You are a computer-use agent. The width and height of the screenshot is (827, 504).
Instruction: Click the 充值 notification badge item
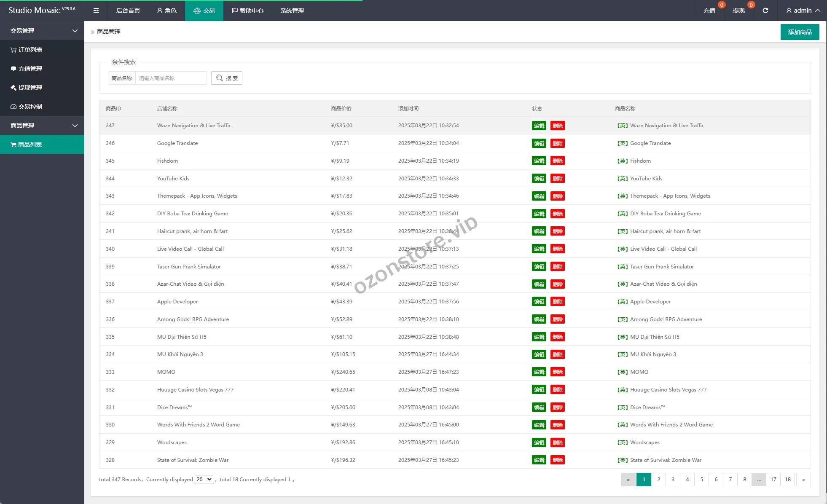pyautogui.click(x=709, y=11)
